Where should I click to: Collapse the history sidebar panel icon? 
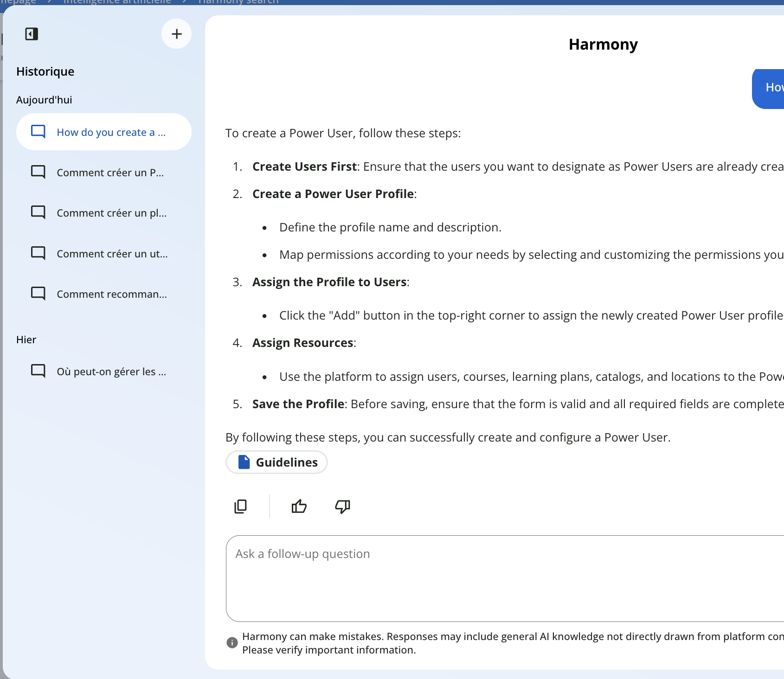pyautogui.click(x=32, y=34)
